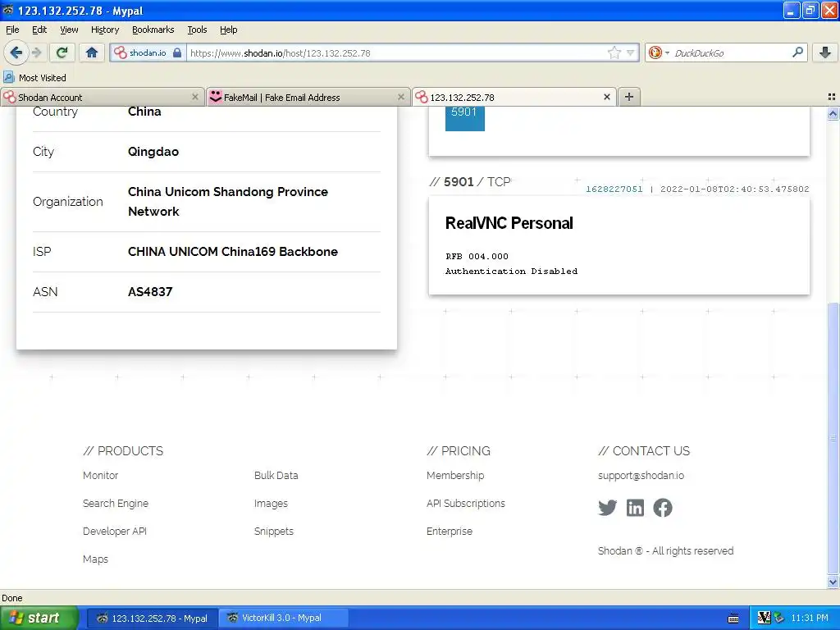Open the View menu
840x630 pixels.
click(69, 30)
